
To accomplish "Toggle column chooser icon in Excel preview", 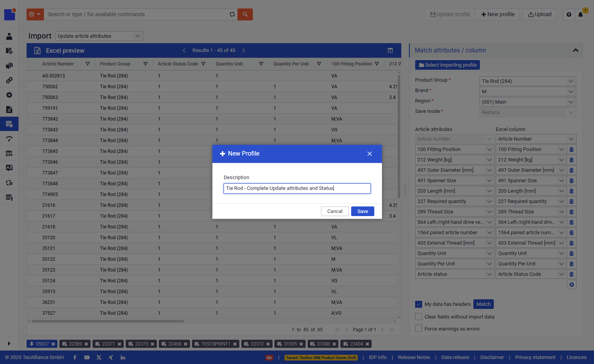I will point(390,50).
